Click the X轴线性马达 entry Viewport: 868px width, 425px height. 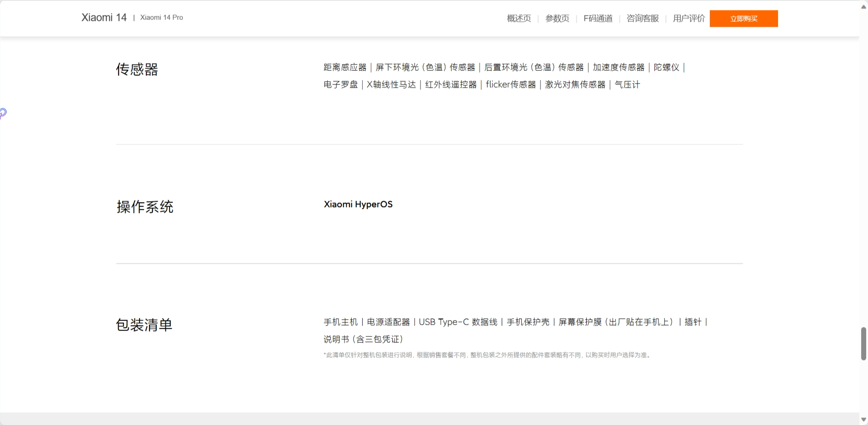pos(391,85)
